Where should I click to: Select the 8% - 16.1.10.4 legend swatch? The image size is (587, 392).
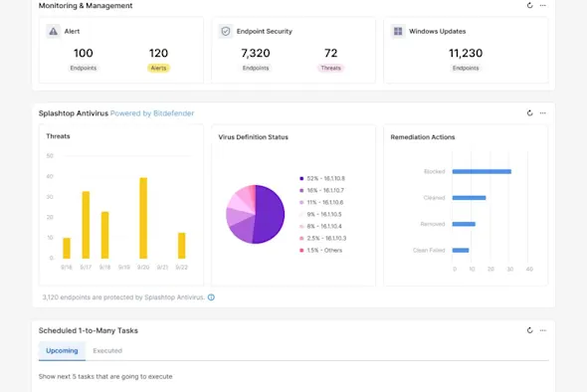[301, 227]
